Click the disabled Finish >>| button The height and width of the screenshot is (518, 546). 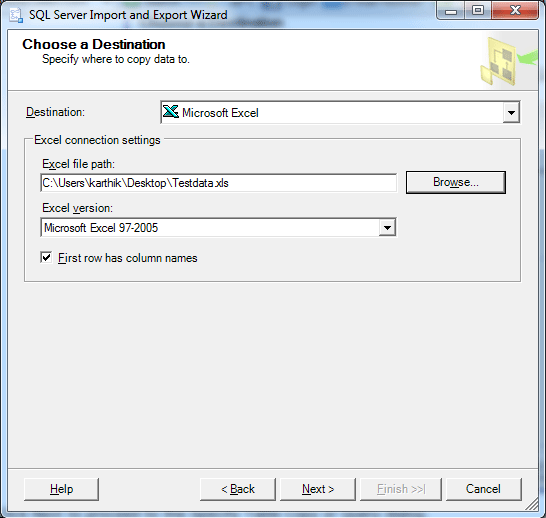tap(401, 489)
